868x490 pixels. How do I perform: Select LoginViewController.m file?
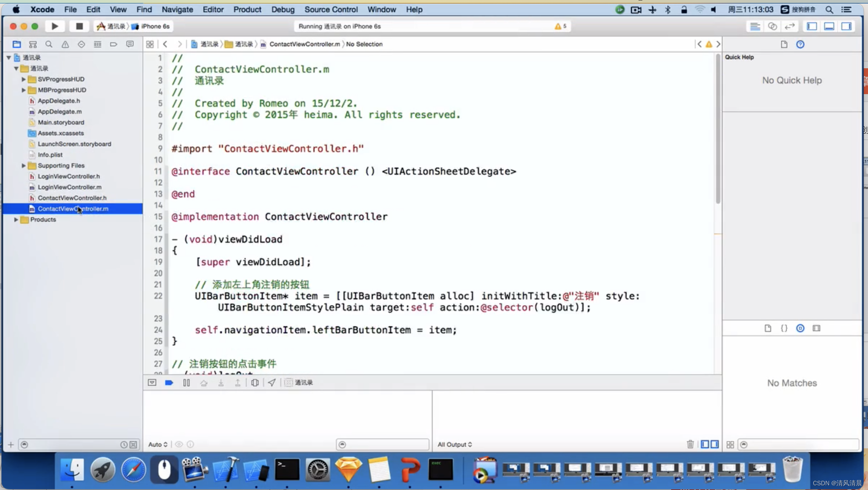click(69, 187)
